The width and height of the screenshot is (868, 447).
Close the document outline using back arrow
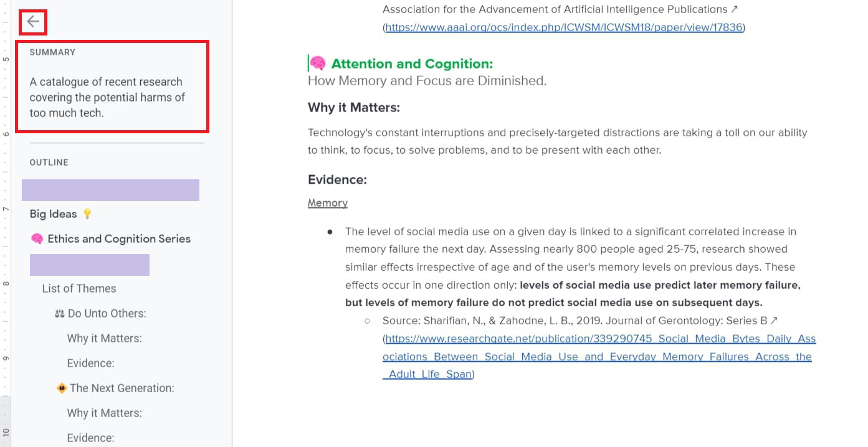[x=33, y=22]
